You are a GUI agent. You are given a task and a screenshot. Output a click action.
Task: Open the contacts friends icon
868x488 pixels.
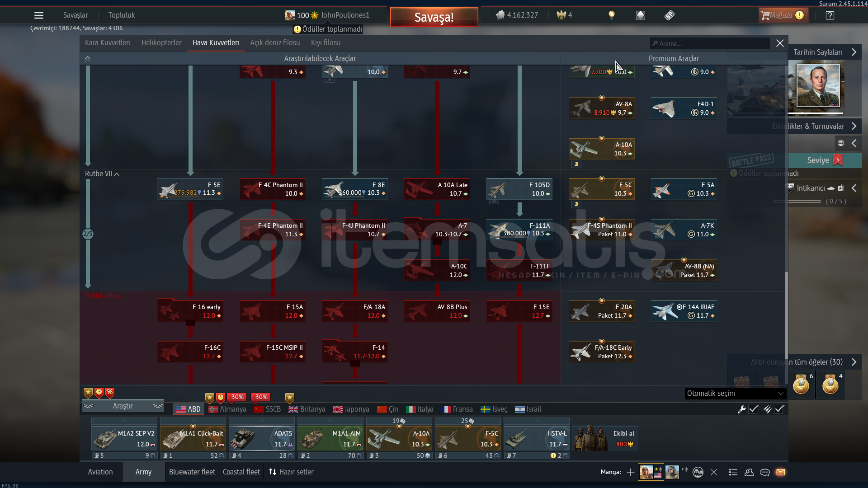[749, 472]
